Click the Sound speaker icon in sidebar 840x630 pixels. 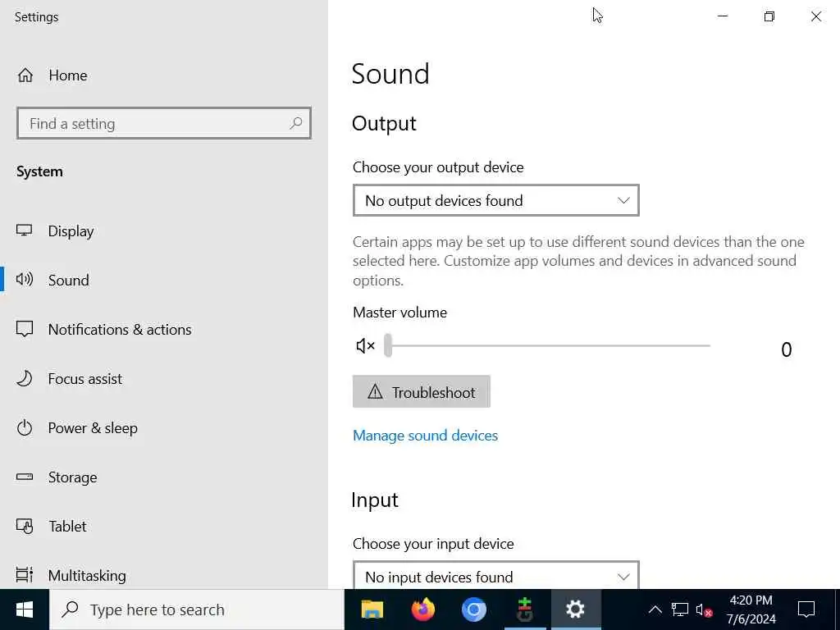pos(25,279)
